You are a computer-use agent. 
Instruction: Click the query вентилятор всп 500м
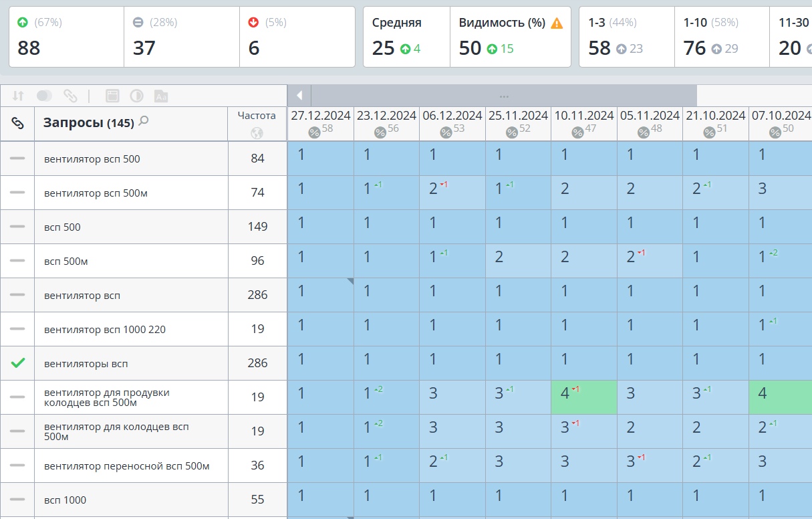(x=96, y=193)
